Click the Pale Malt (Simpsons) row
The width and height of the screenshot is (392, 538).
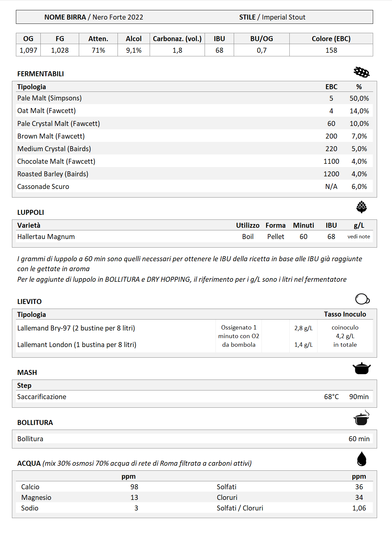pos(50,98)
